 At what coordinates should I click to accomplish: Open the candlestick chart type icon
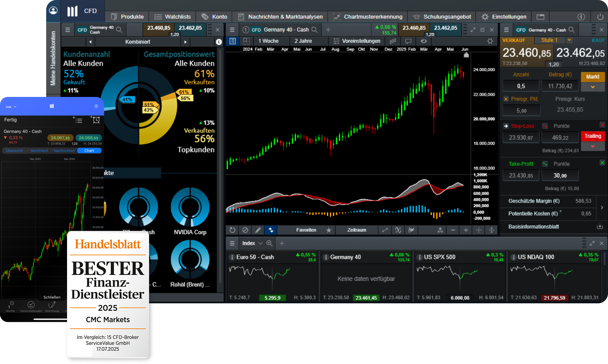392,41
